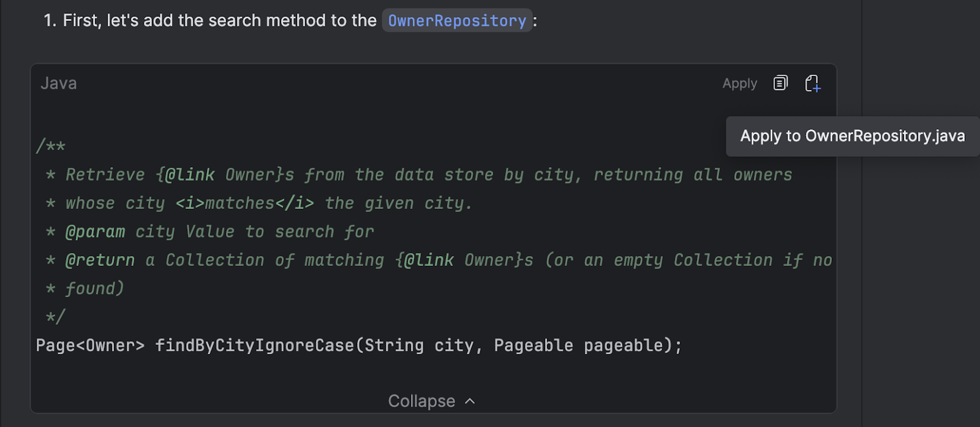Click the Java language label in snippet header
This screenshot has height=427, width=980.
tap(59, 83)
